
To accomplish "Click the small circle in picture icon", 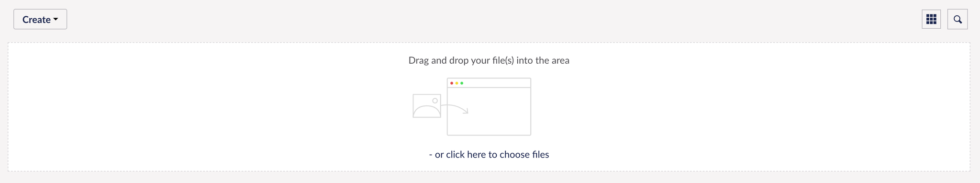I will point(435,101).
